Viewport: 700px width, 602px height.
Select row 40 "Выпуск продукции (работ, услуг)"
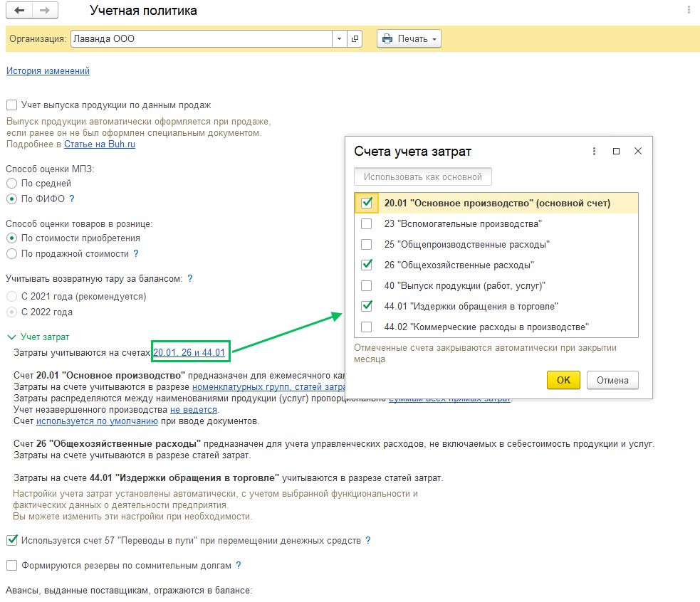[465, 285]
